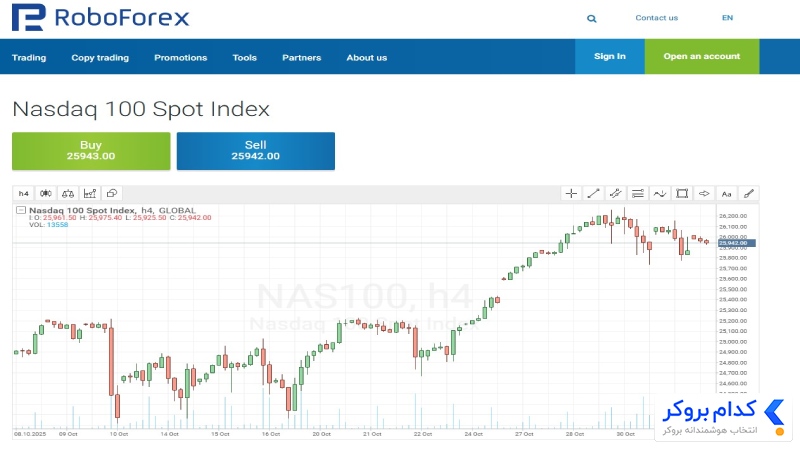Click the compare scales icon
The height and width of the screenshot is (450, 800).
[x=68, y=193]
